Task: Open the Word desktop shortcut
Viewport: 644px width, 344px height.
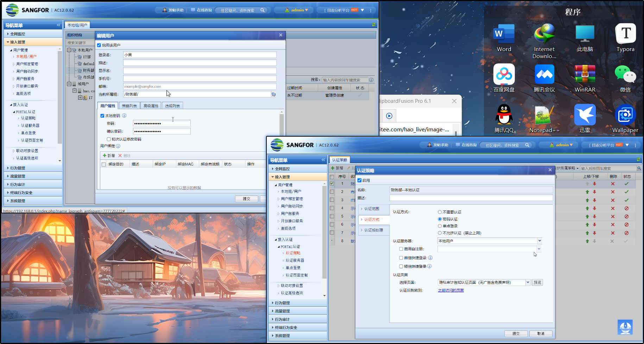Action: click(x=504, y=37)
